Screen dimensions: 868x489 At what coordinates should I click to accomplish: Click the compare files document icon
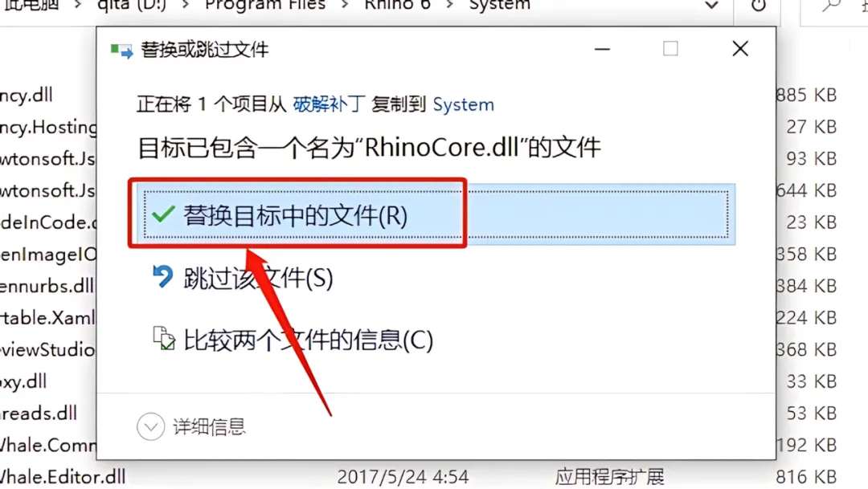pyautogui.click(x=164, y=339)
